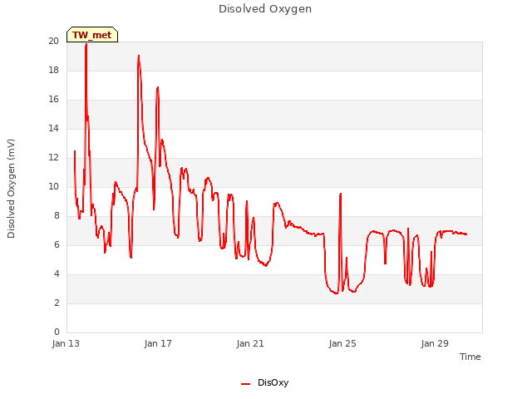Click the y-axis value 2
The image size is (532, 399).
(57, 303)
